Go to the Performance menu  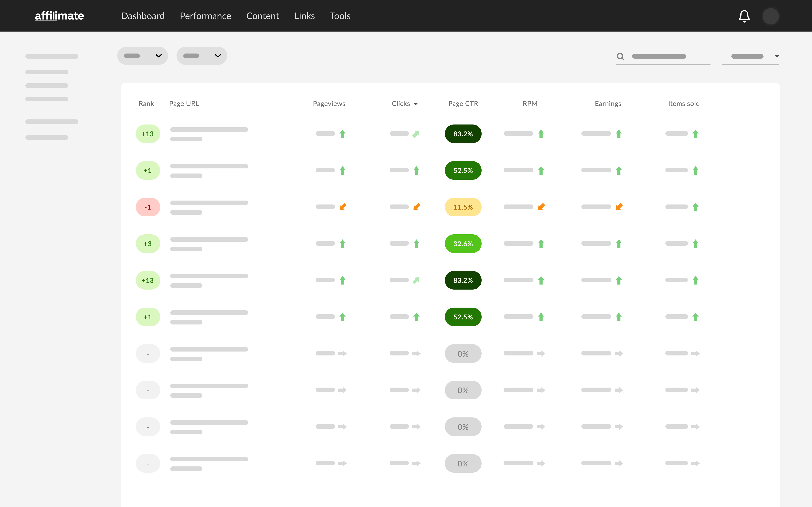(x=205, y=16)
